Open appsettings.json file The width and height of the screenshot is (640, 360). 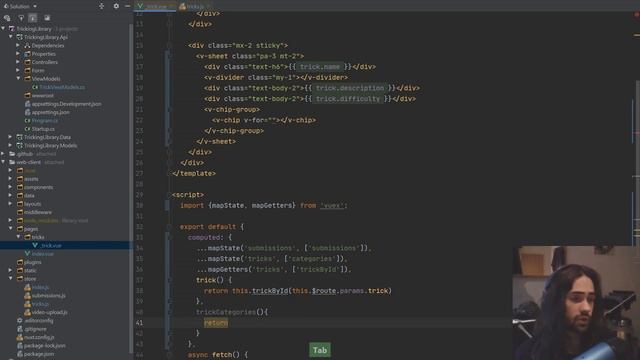51,112
